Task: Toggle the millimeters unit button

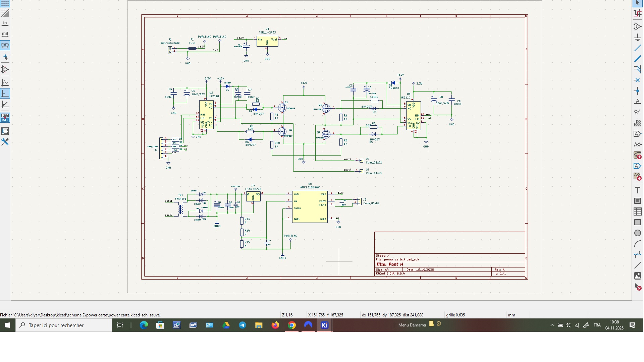Action: point(5,45)
